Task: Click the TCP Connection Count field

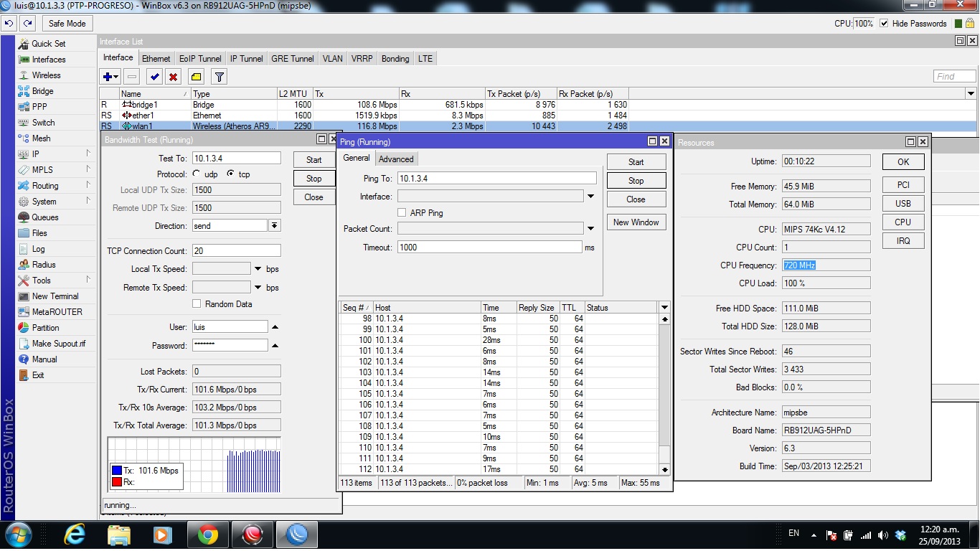Action: [237, 251]
